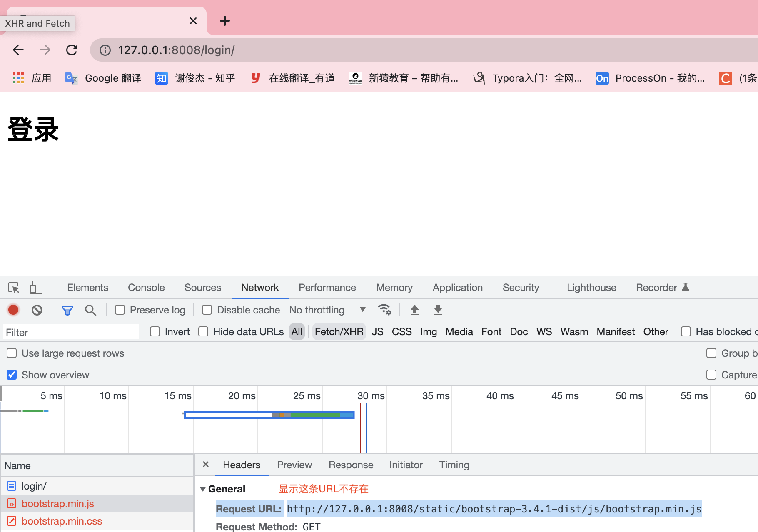Filter requests by Manifest
Viewport: 758px width, 532px height.
pos(616,332)
